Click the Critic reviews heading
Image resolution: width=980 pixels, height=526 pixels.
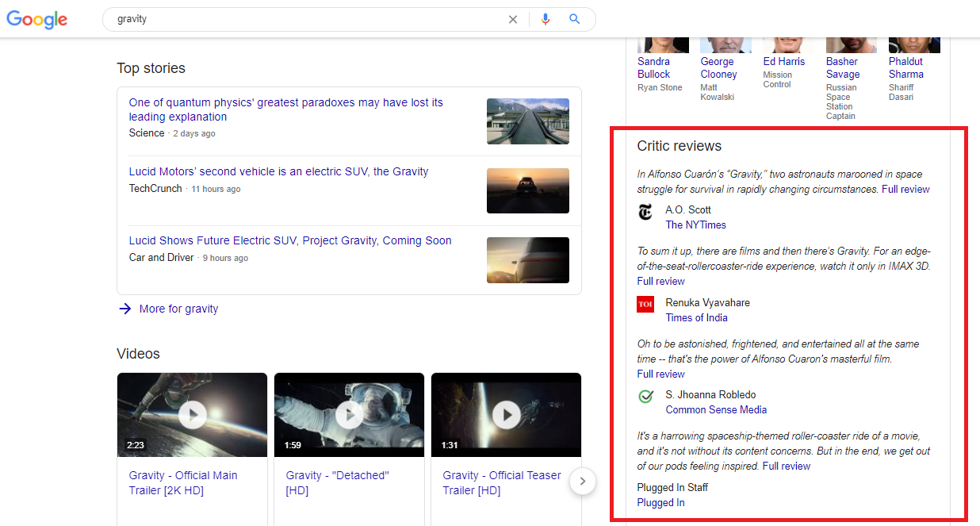pos(679,146)
